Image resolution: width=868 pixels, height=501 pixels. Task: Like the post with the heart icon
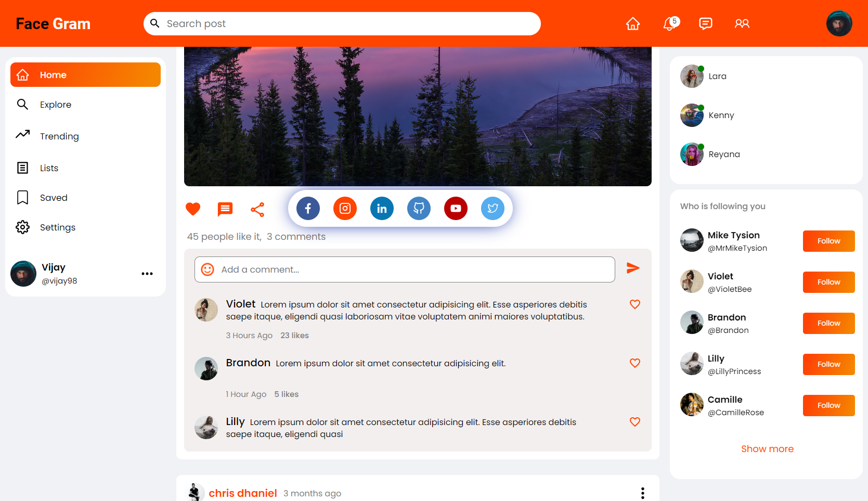click(193, 209)
